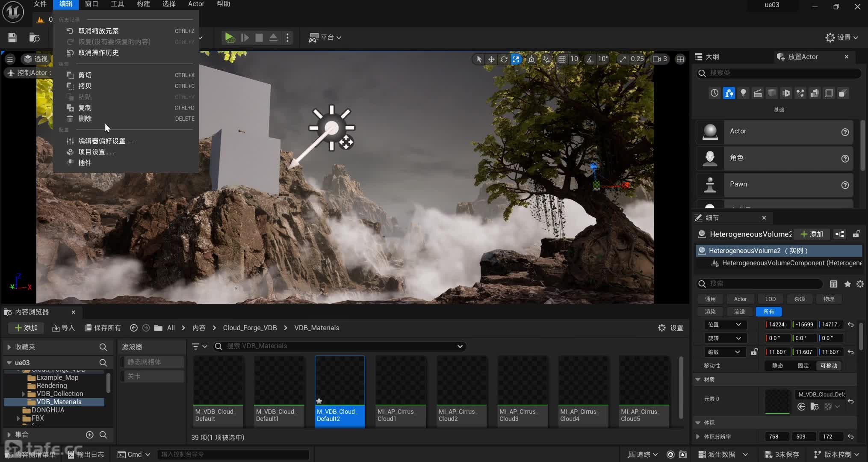Click the Perspective (透视) view mode button

tap(36, 59)
